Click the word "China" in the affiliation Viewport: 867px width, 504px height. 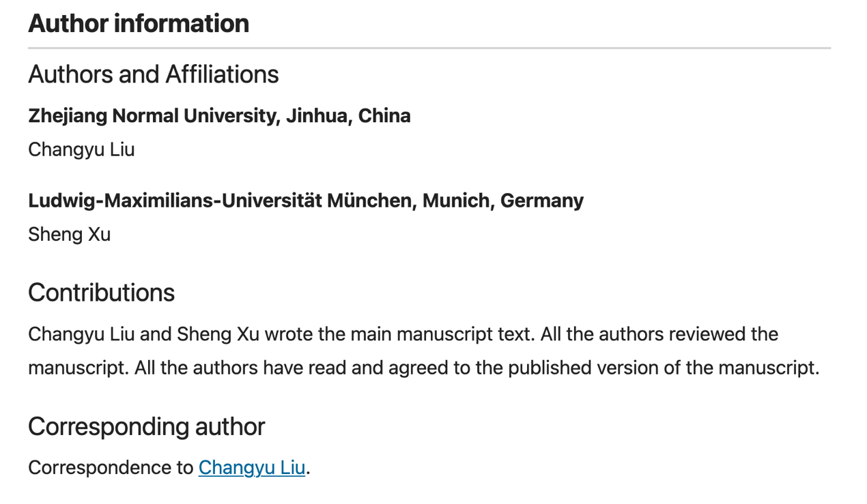(x=384, y=116)
